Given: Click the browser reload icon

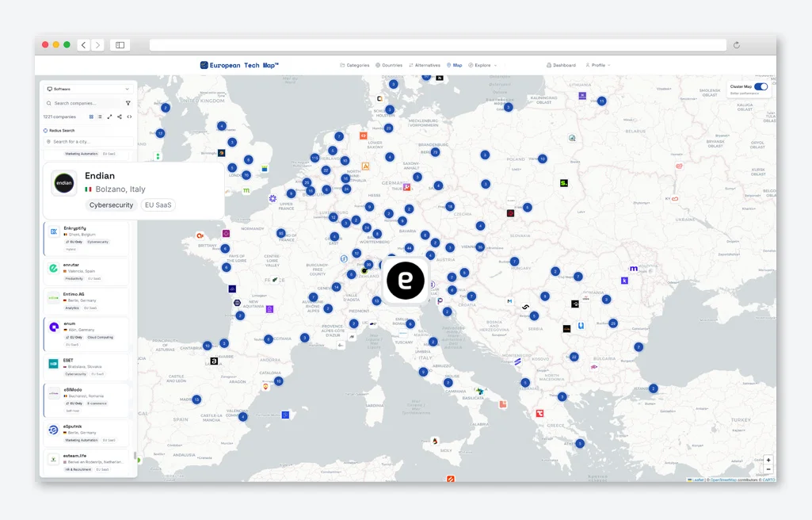Looking at the screenshot, I should [737, 45].
